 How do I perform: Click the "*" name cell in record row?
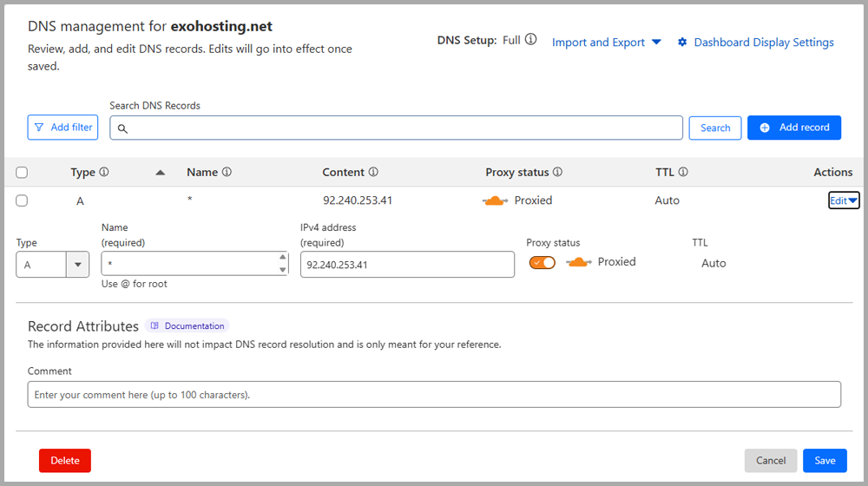(x=190, y=199)
